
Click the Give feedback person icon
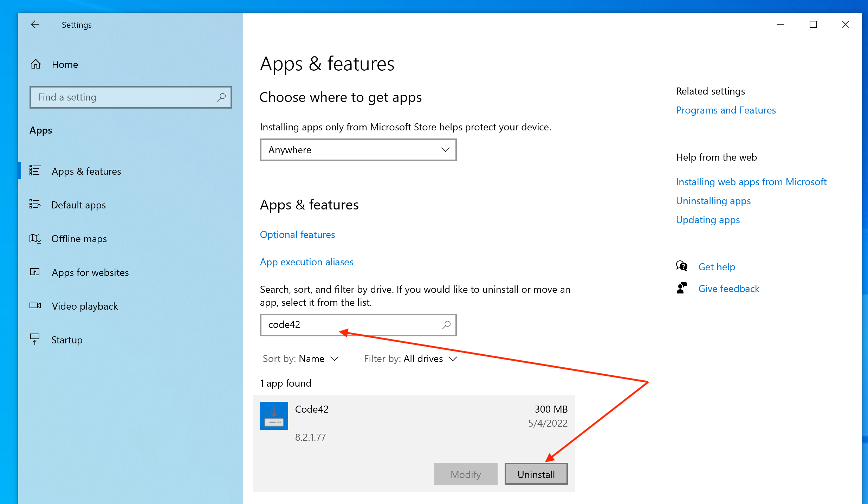[x=682, y=289]
